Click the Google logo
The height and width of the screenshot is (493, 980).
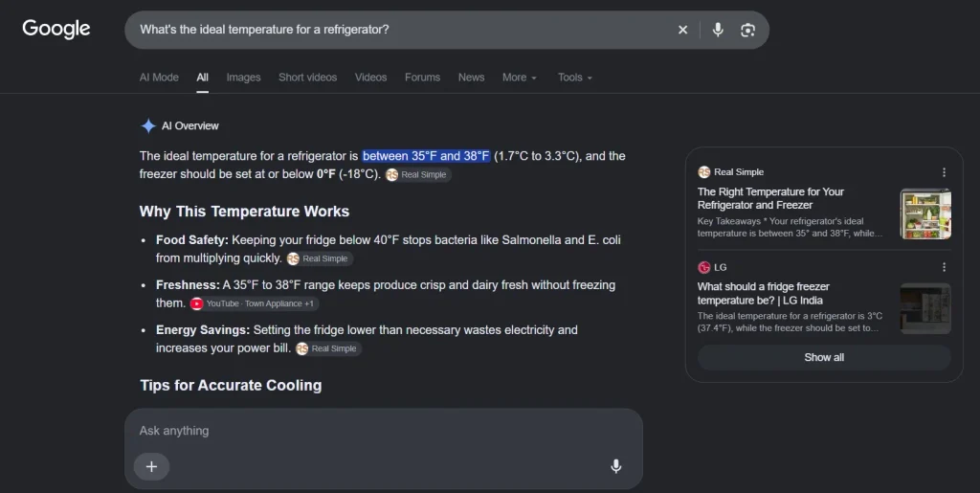56,29
